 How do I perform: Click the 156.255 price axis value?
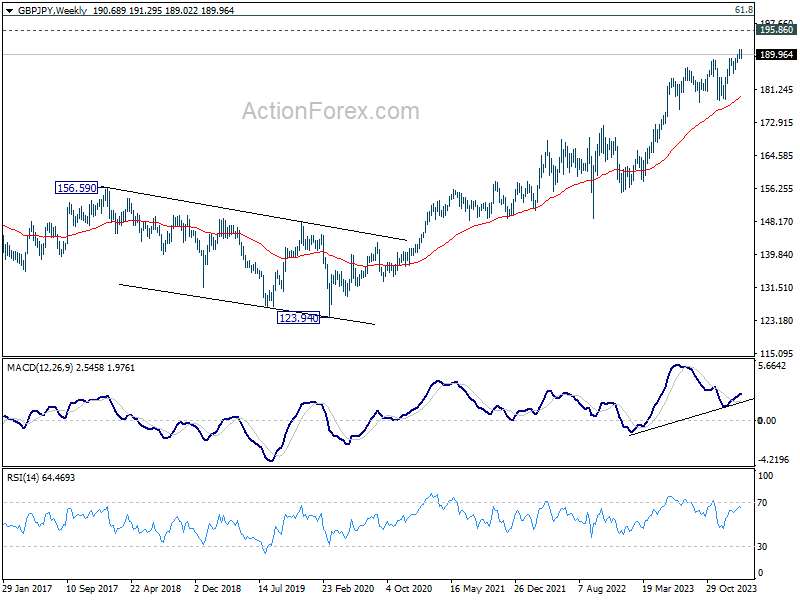(777, 189)
